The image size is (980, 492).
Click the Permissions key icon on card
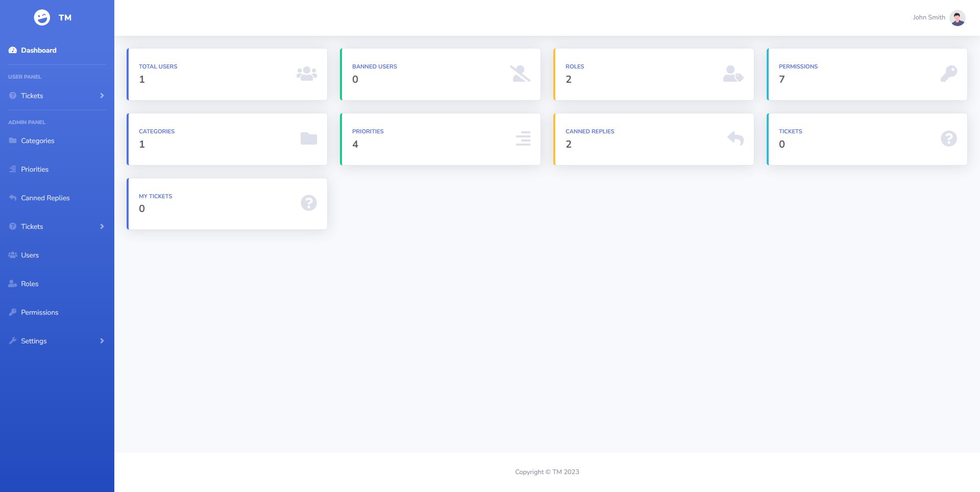[948, 74]
